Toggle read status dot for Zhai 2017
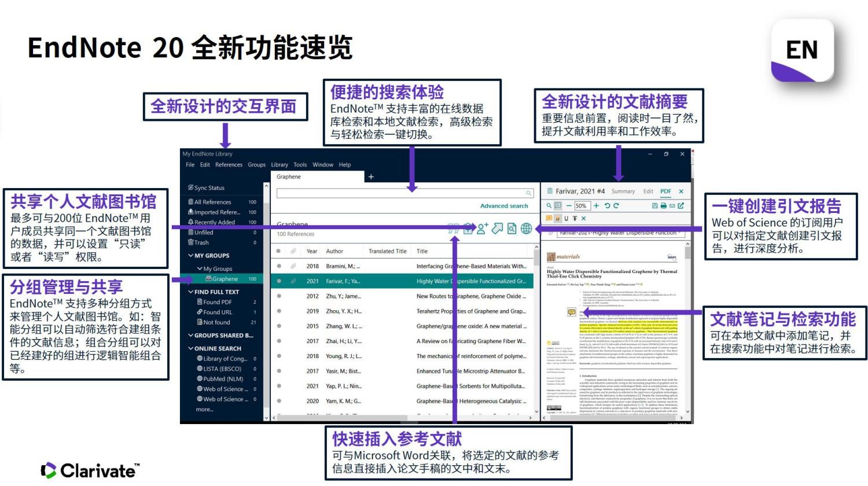Screen dimensions: 868x486 [x=278, y=341]
